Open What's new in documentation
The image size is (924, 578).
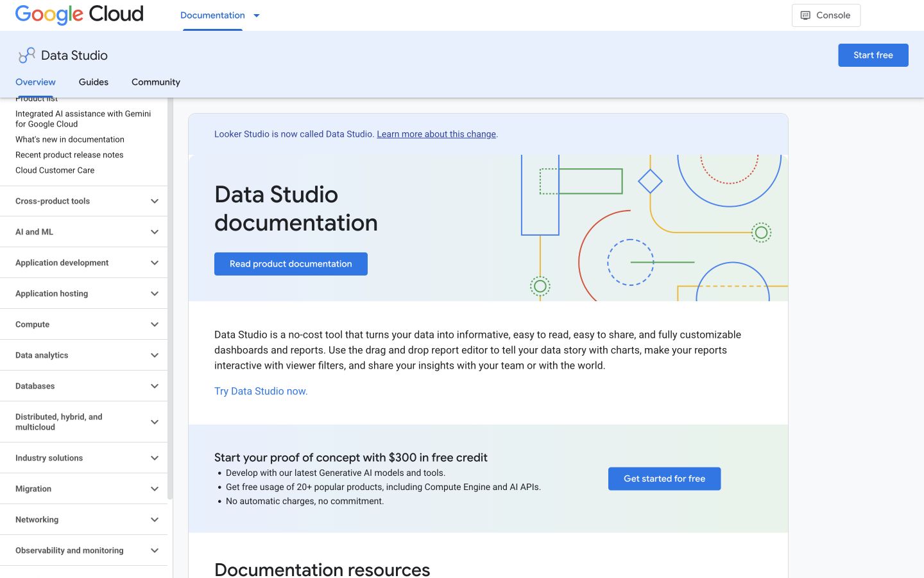pyautogui.click(x=70, y=139)
